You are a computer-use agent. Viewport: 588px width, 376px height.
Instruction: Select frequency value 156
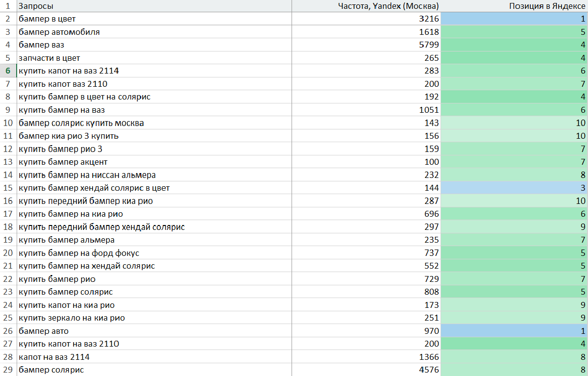[366, 136]
